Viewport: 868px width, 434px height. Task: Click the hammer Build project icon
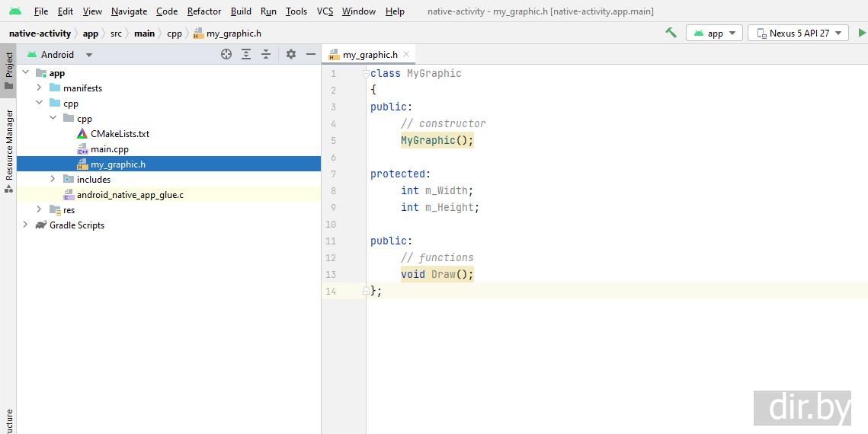click(x=671, y=33)
